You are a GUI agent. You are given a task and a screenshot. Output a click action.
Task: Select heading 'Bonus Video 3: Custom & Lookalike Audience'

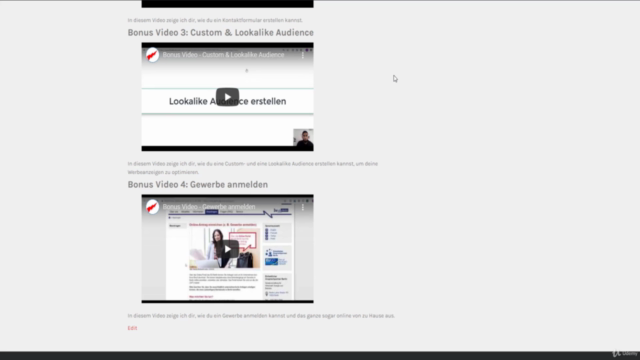pyautogui.click(x=220, y=33)
